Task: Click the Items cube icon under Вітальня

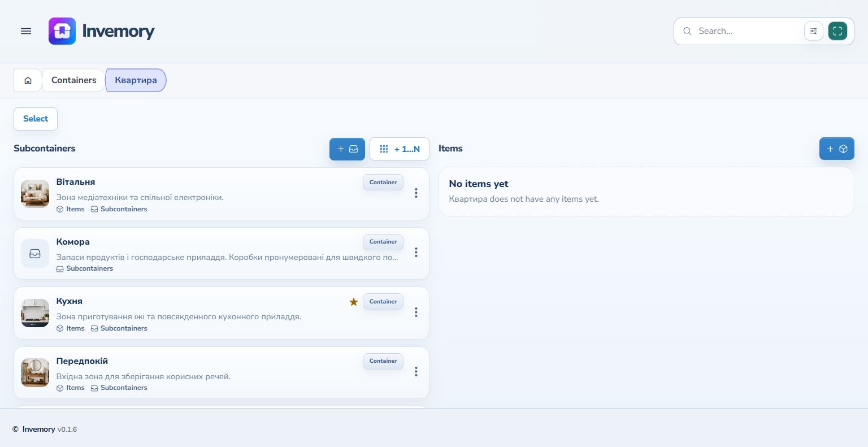Action: (60, 209)
